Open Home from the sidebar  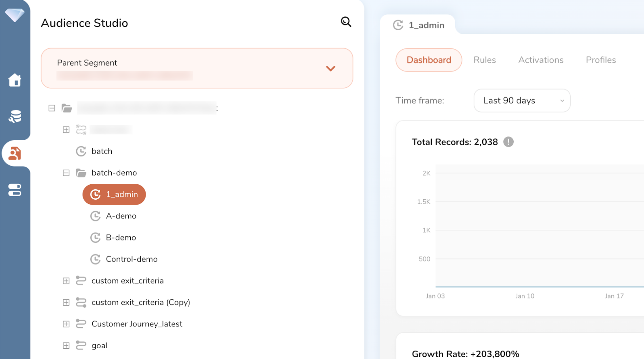tap(15, 80)
